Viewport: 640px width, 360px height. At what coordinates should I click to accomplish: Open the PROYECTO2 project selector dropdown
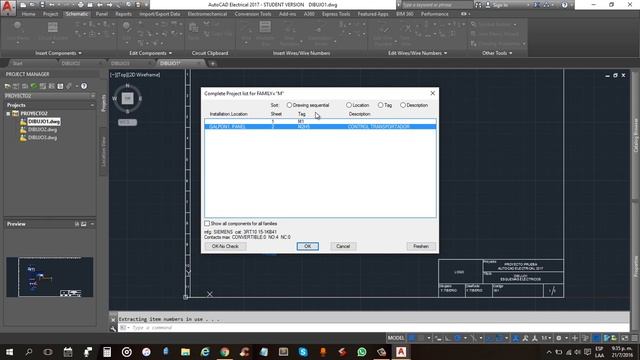click(50, 96)
